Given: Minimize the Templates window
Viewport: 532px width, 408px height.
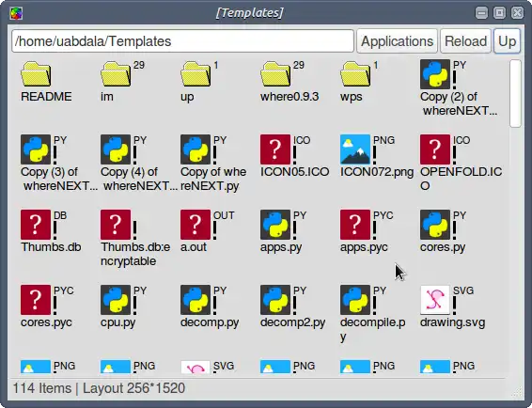Looking at the screenshot, I should (x=481, y=13).
